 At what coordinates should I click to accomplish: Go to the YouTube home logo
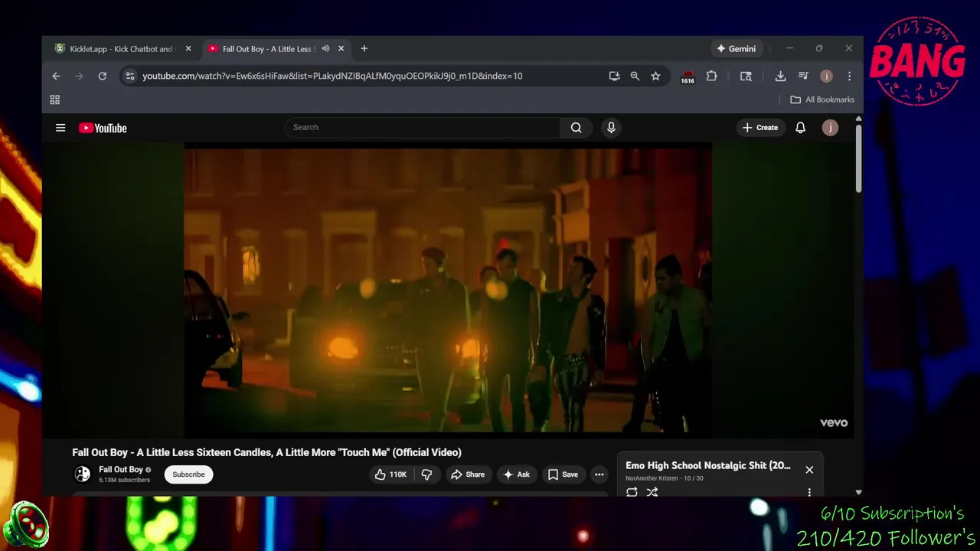(x=103, y=128)
